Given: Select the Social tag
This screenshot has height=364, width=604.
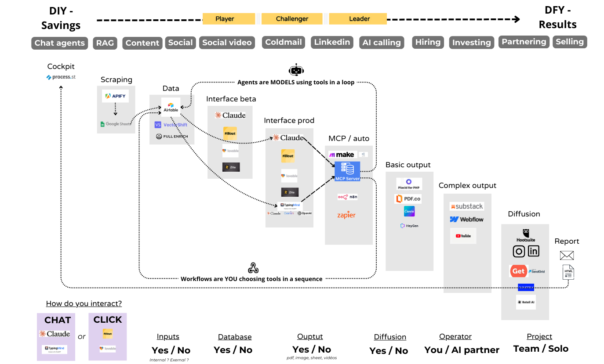Looking at the screenshot, I should (180, 43).
